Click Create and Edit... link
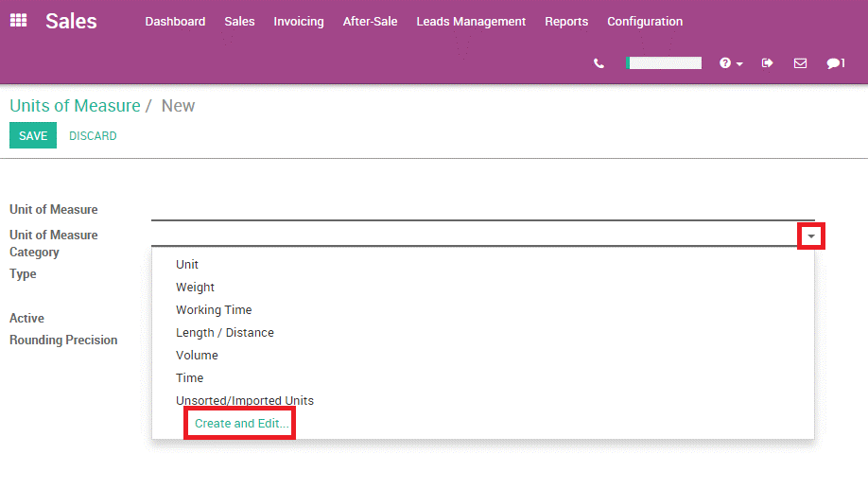868x489 pixels. [241, 424]
